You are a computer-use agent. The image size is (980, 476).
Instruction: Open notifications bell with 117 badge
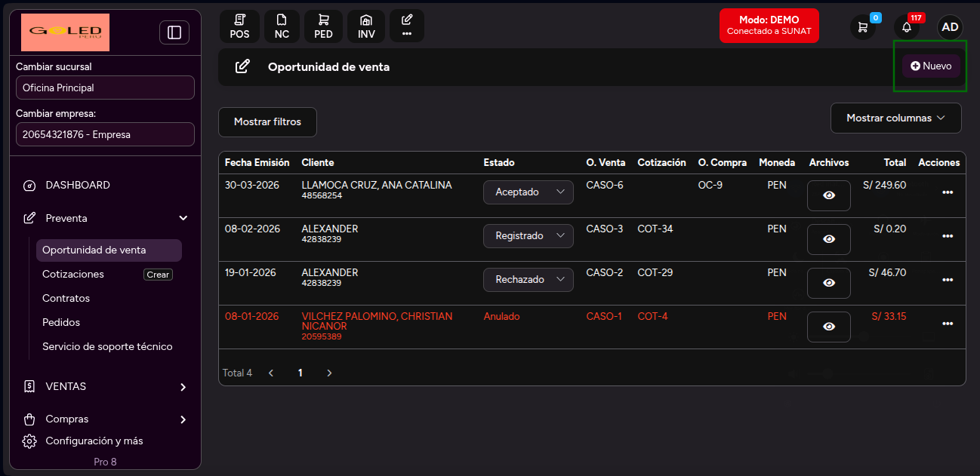(907, 27)
